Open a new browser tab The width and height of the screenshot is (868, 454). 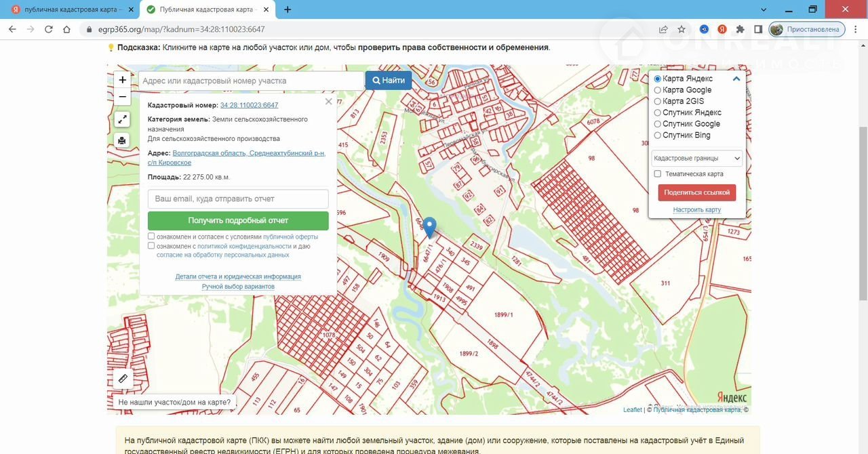coord(288,9)
